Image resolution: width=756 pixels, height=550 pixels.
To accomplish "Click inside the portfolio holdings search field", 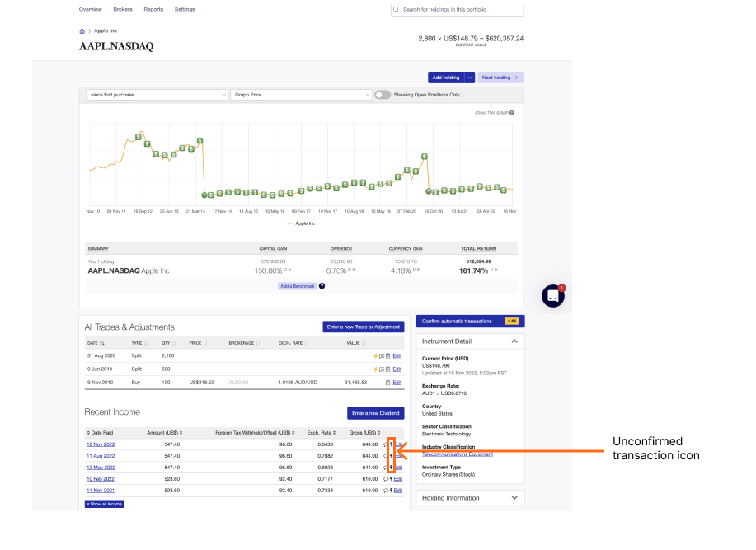I will pyautogui.click(x=457, y=10).
